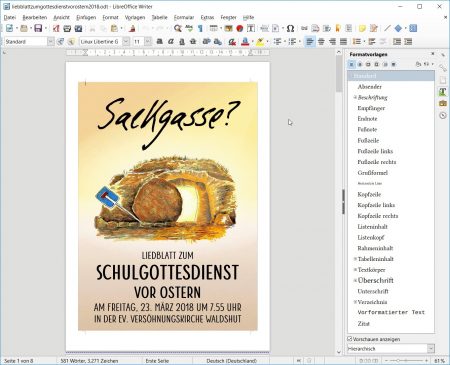Set alignment to left

click(x=310, y=42)
